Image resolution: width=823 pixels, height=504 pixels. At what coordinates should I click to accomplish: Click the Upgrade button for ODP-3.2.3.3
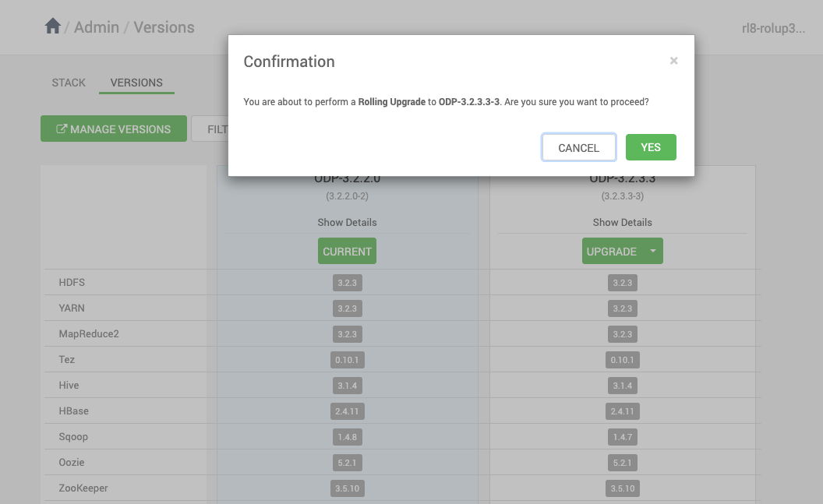[x=612, y=251]
